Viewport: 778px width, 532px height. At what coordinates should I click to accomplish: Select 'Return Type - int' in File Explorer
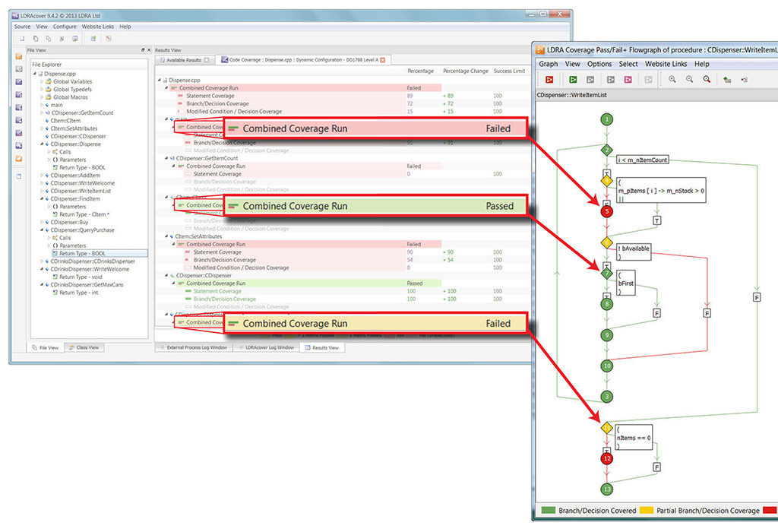tap(78, 293)
